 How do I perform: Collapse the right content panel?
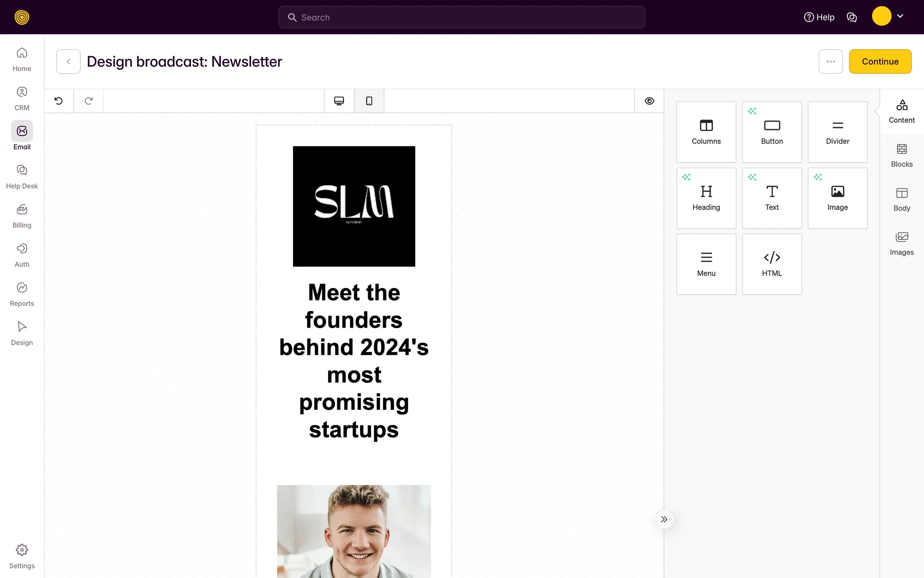pos(664,519)
